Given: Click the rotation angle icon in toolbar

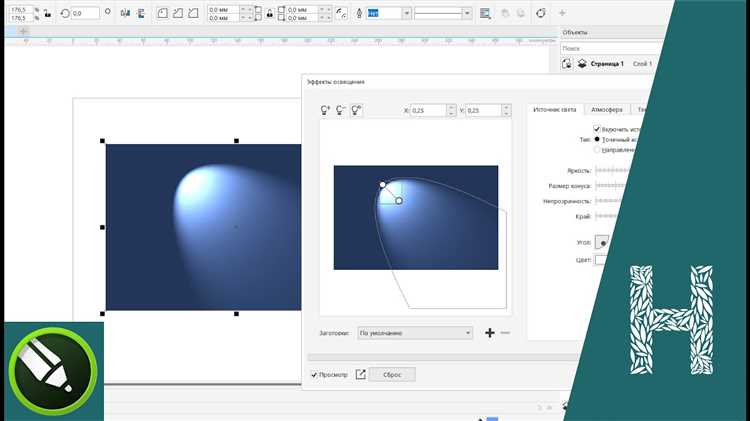Looking at the screenshot, I should [65, 13].
